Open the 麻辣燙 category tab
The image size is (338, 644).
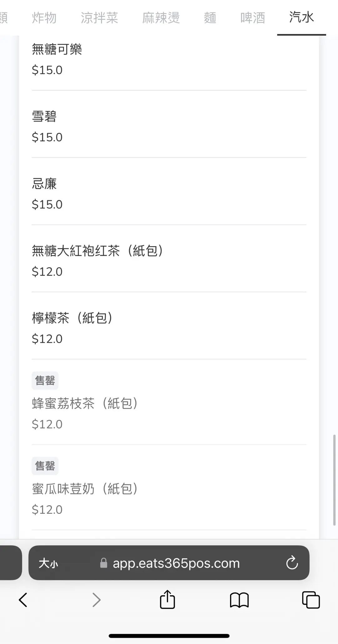161,18
